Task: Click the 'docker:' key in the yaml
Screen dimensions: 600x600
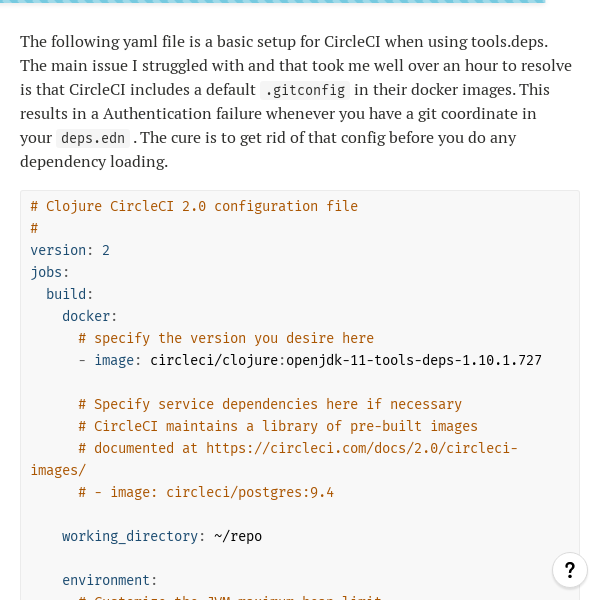Action: click(90, 316)
